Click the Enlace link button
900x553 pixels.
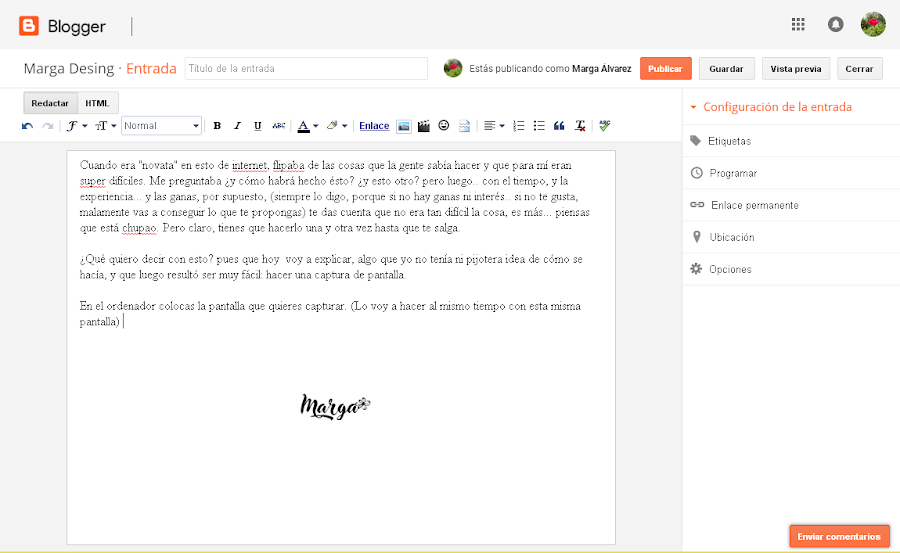(x=374, y=126)
